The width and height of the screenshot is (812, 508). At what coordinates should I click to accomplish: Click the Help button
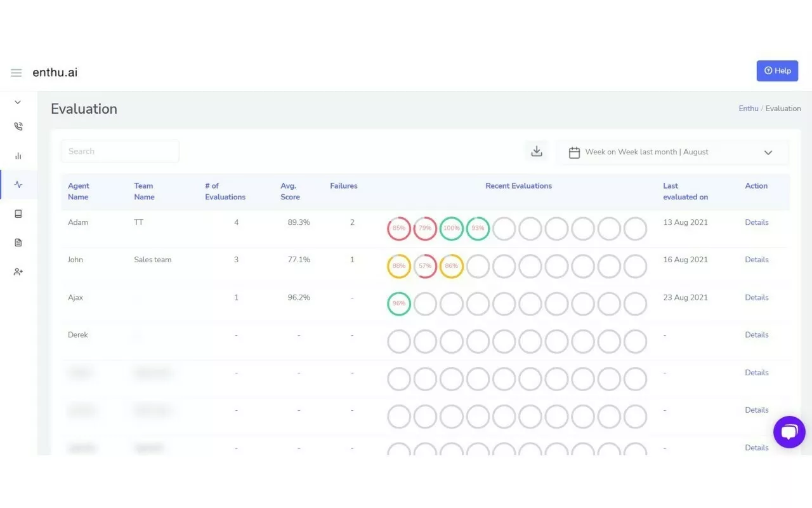click(777, 70)
